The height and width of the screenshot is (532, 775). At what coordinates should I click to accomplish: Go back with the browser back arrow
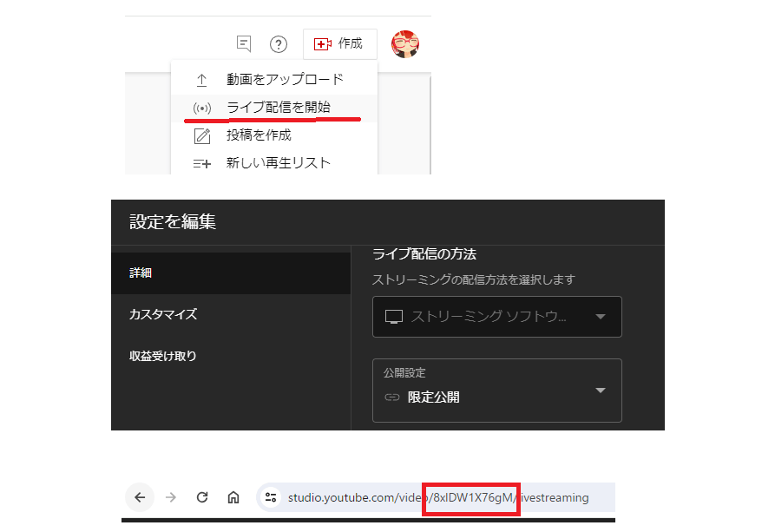point(140,497)
